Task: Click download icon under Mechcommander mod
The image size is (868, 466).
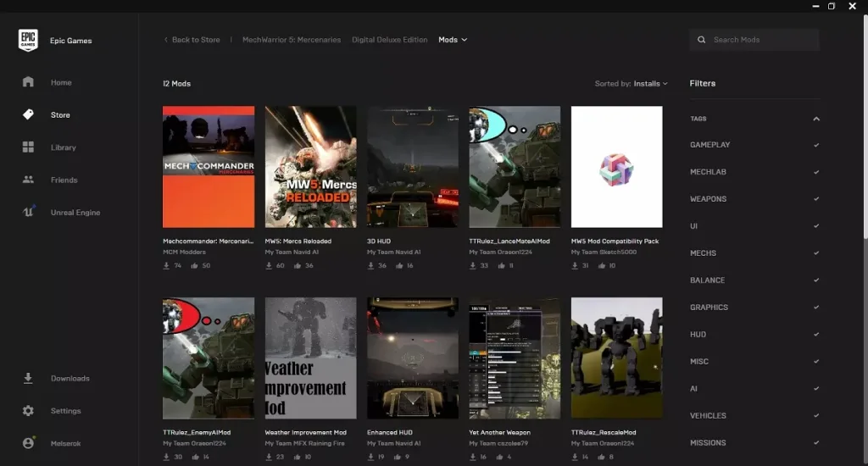Action: point(166,266)
